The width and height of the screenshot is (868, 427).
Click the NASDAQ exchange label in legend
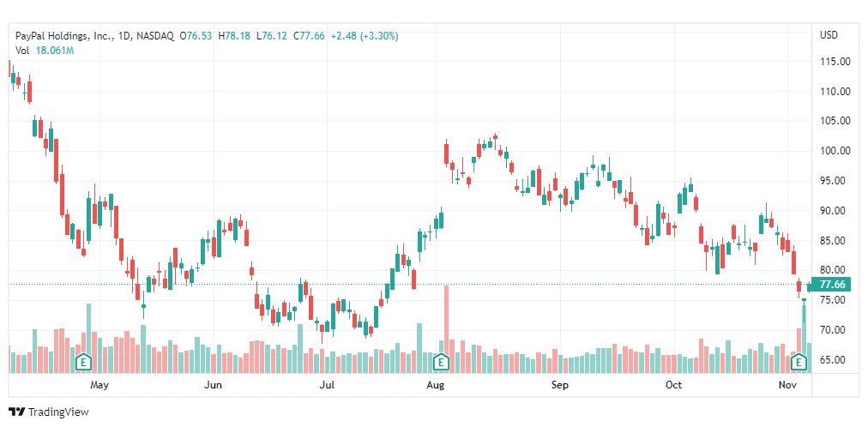pos(154,36)
